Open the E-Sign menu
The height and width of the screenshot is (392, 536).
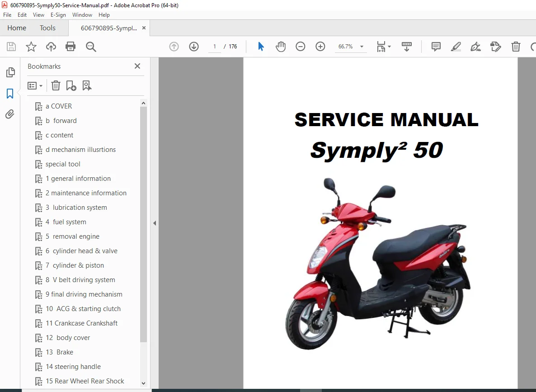[x=58, y=15]
